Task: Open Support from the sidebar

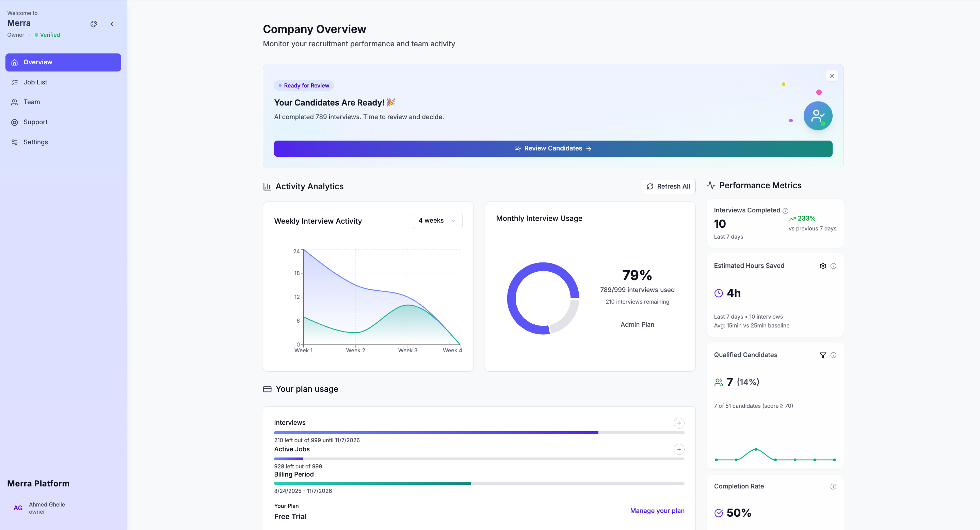Action: 35,122
